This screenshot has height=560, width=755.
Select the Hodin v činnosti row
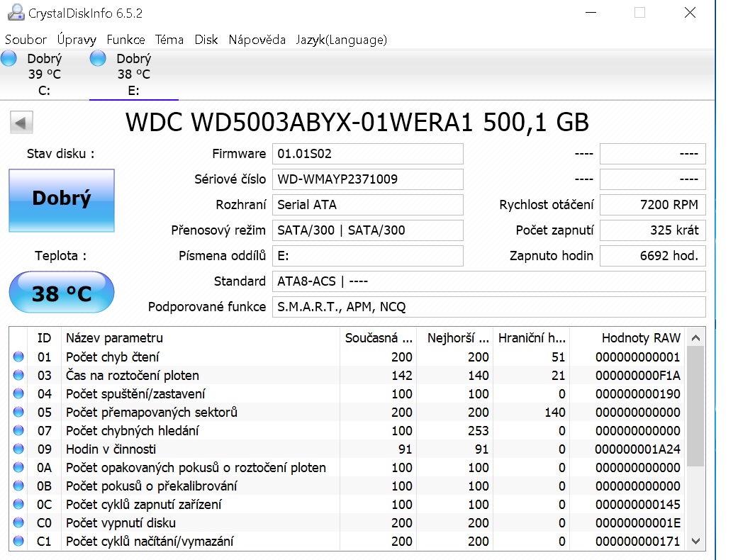(x=347, y=449)
